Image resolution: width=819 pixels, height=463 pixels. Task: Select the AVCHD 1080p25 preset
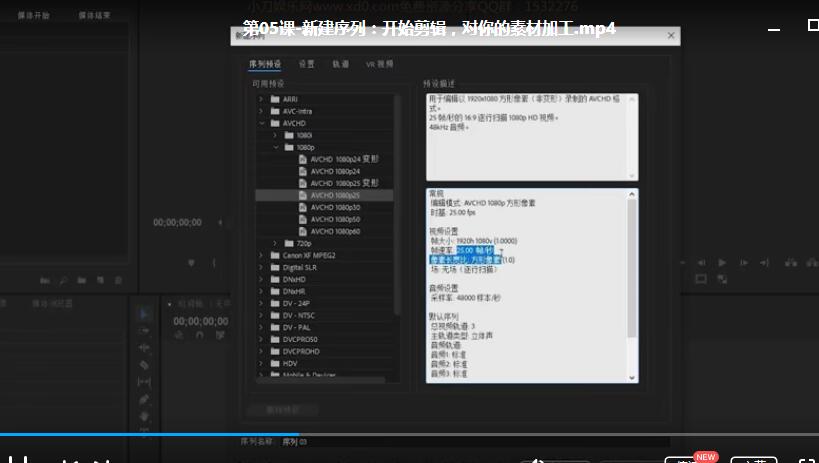pos(335,195)
